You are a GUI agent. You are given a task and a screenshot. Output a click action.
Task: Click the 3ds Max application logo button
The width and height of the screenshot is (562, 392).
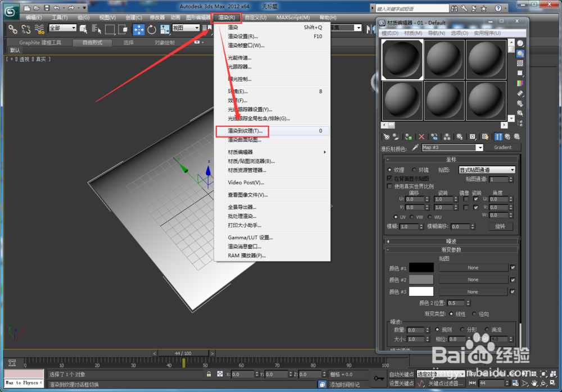point(10,12)
